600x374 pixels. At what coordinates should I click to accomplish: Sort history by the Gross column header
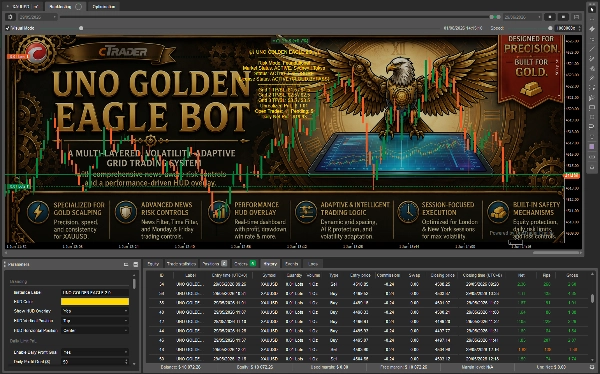pos(572,275)
